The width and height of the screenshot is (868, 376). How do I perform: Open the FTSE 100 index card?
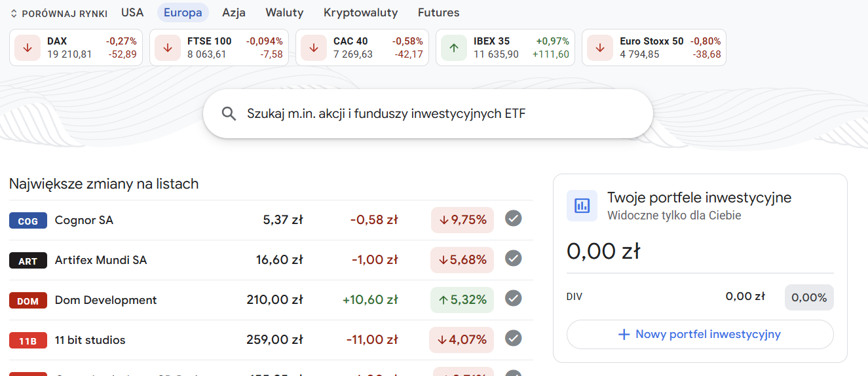pos(219,48)
